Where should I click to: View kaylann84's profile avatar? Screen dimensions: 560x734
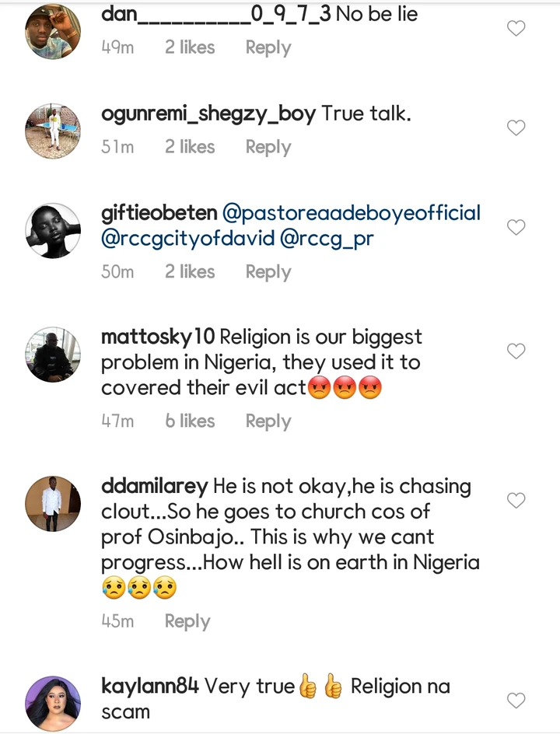53,703
